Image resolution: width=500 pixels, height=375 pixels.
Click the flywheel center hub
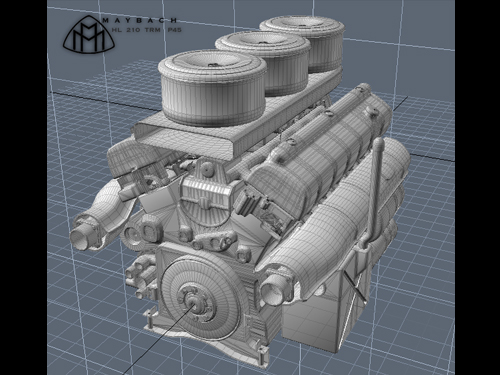tap(194, 301)
